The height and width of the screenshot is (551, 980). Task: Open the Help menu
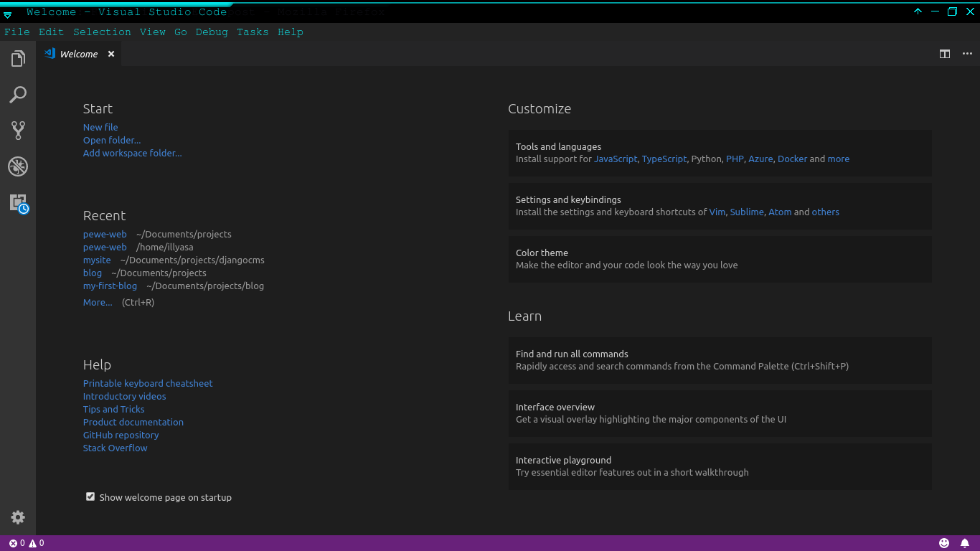coord(291,32)
